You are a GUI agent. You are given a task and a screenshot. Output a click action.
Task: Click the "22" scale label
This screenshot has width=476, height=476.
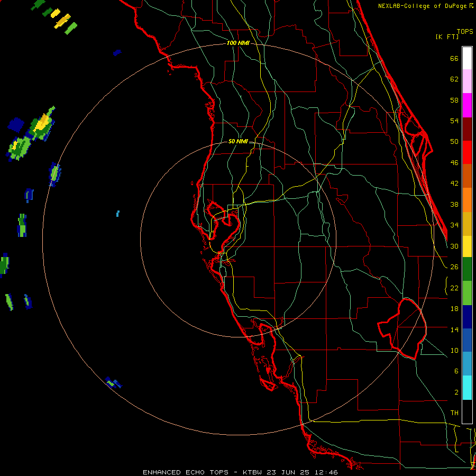click(454, 288)
